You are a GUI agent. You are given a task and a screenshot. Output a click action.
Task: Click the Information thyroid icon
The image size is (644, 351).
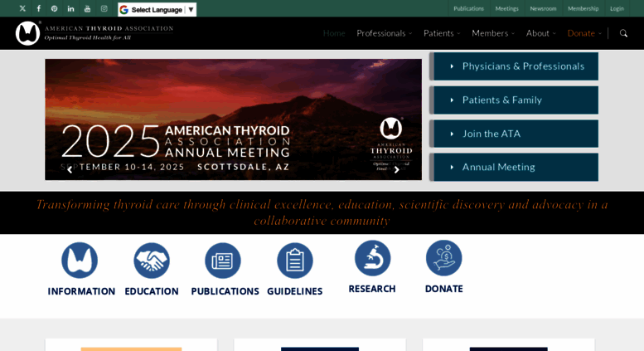click(x=80, y=261)
